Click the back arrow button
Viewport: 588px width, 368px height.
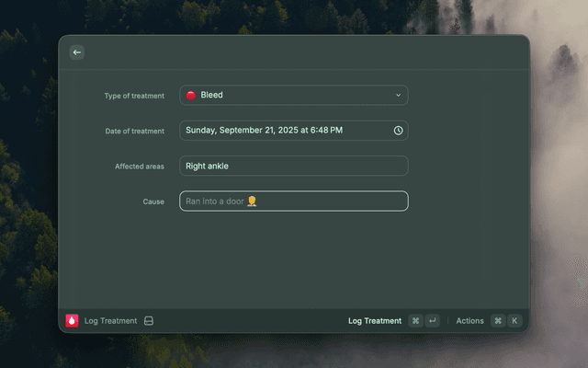[x=77, y=52]
